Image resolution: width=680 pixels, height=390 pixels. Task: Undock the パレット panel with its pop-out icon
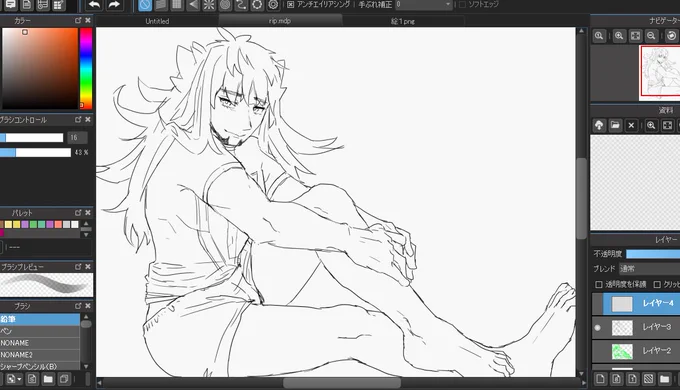pos(78,213)
